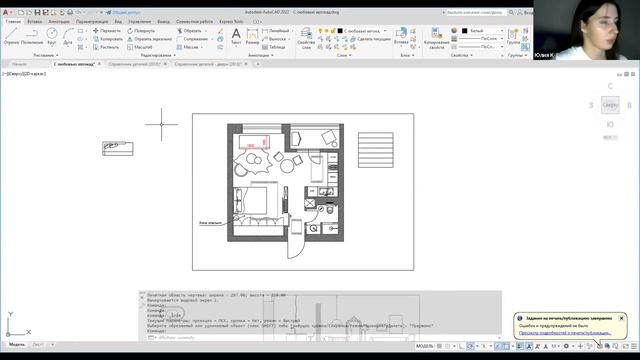Switch to the Начало document tab

click(19, 64)
